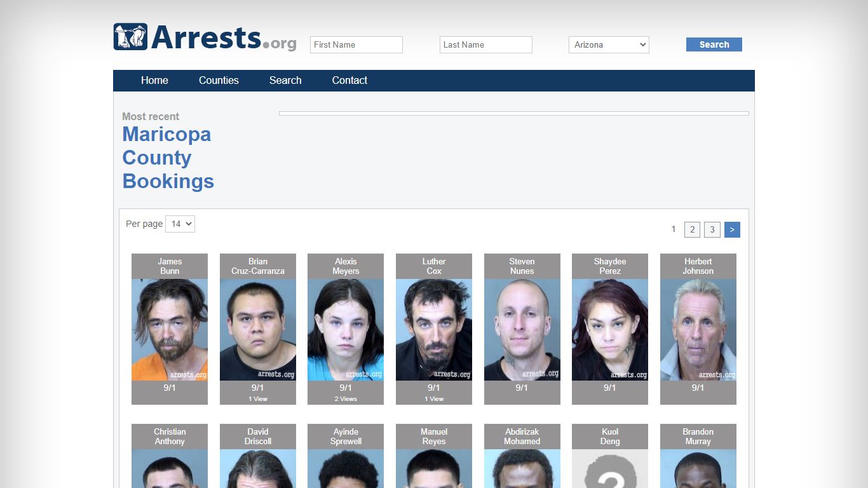Click the Arrests.org handcuffs logo icon
The image size is (868, 488).
(130, 37)
